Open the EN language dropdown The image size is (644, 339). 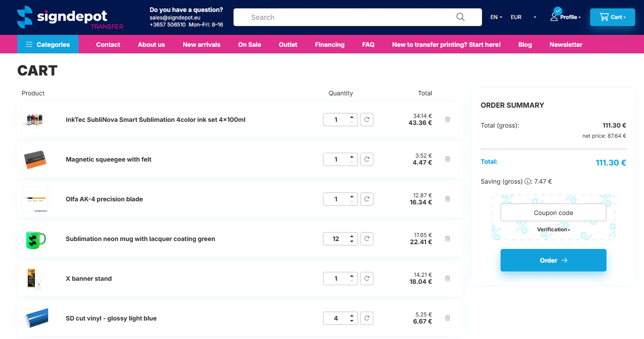[496, 17]
